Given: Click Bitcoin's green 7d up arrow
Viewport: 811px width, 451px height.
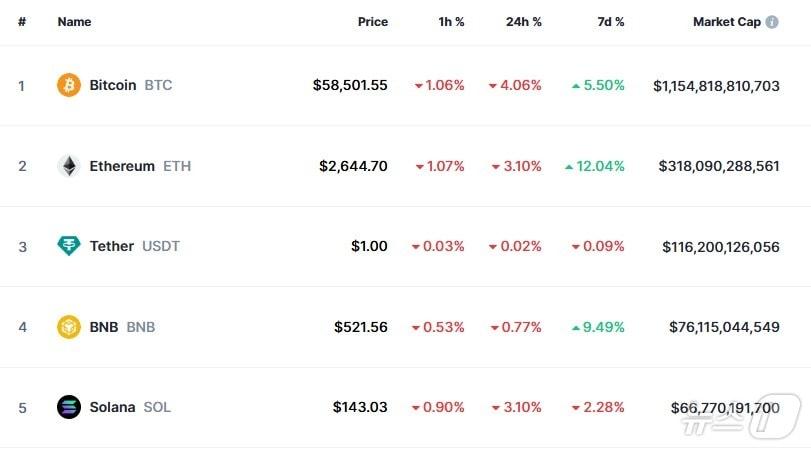Looking at the screenshot, I should pos(576,86).
